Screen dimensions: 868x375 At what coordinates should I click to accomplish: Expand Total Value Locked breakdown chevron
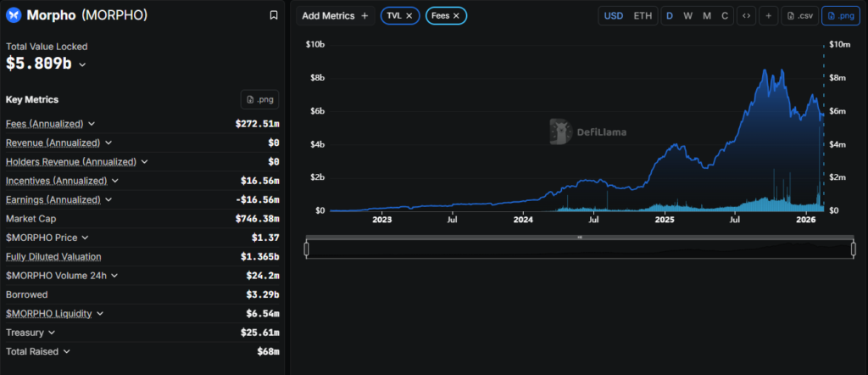[82, 64]
